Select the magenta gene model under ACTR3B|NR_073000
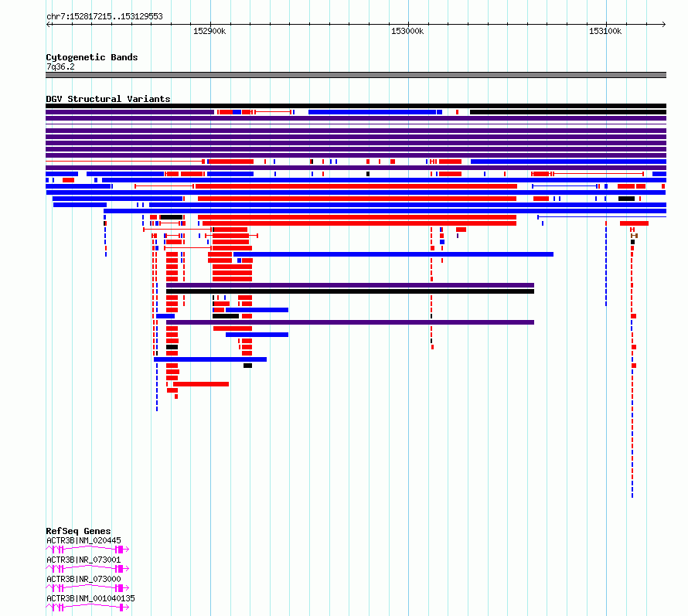 tap(87, 588)
